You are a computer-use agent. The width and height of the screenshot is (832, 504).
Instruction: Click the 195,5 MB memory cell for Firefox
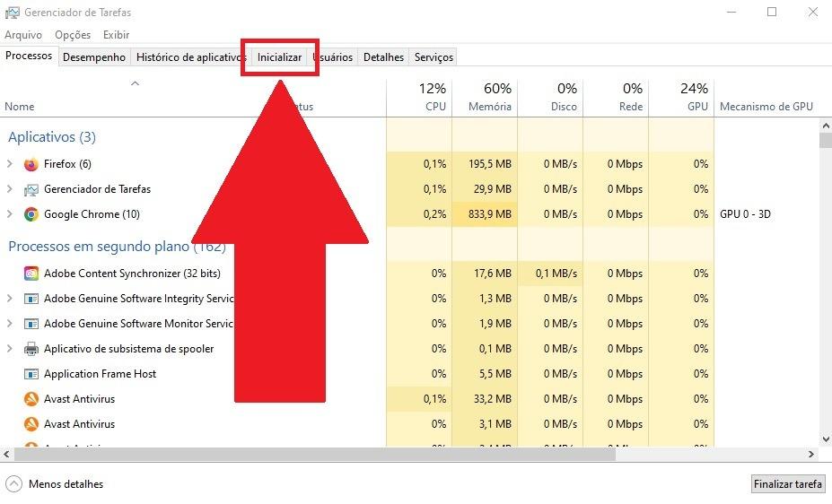click(x=485, y=164)
